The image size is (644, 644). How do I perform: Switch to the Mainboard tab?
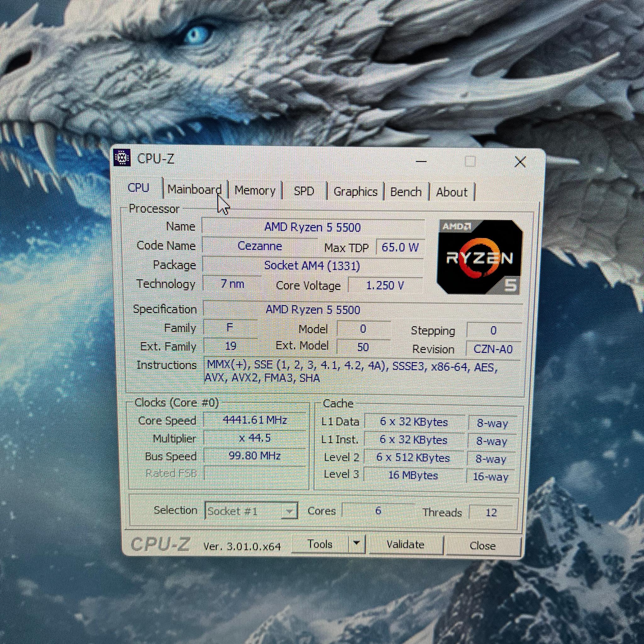[x=194, y=189]
